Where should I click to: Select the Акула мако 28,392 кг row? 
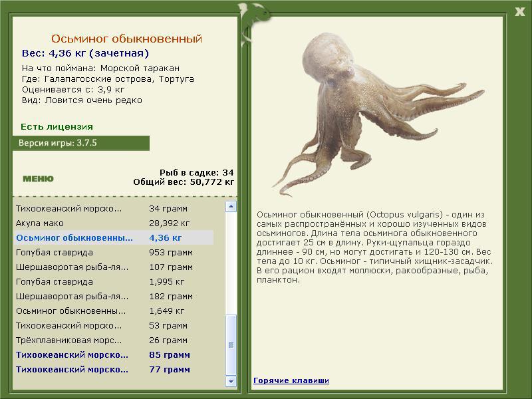(114, 223)
